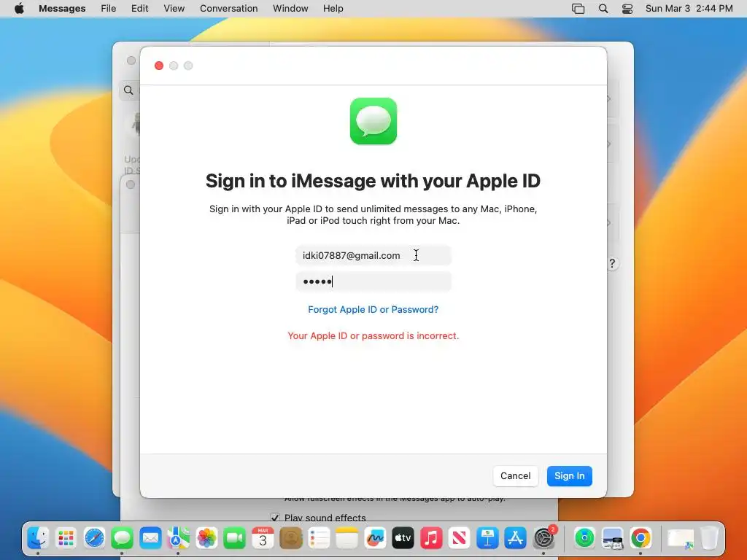Launch Keynote from the Dock

pos(487,538)
